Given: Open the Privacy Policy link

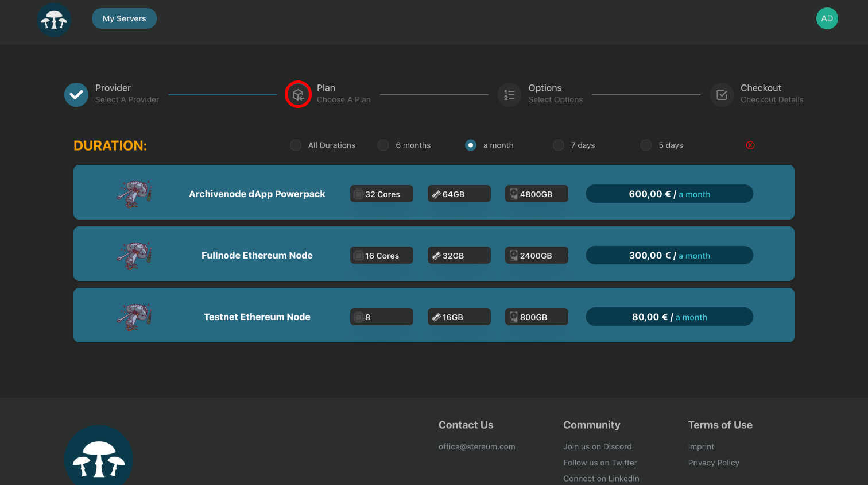Looking at the screenshot, I should 714,463.
